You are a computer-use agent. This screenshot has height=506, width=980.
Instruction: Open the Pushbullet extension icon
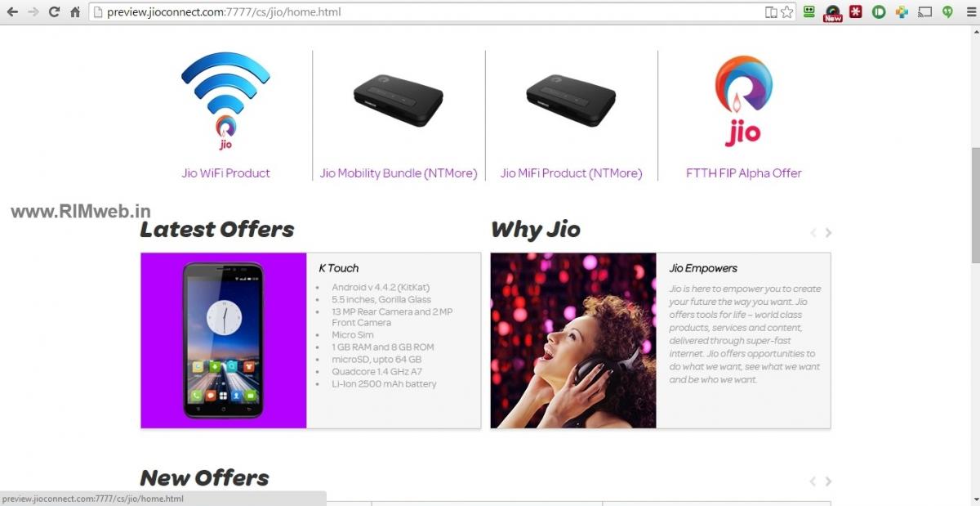pos(879,12)
